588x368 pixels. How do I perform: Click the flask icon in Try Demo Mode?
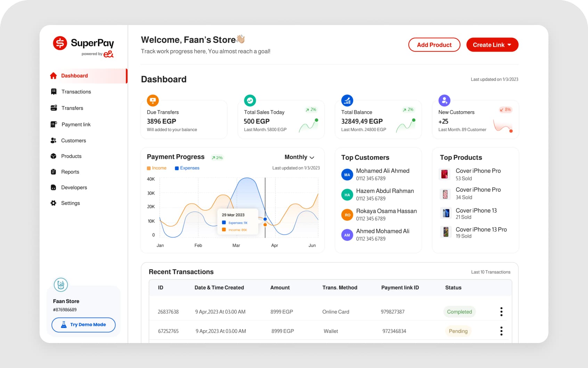(x=64, y=325)
